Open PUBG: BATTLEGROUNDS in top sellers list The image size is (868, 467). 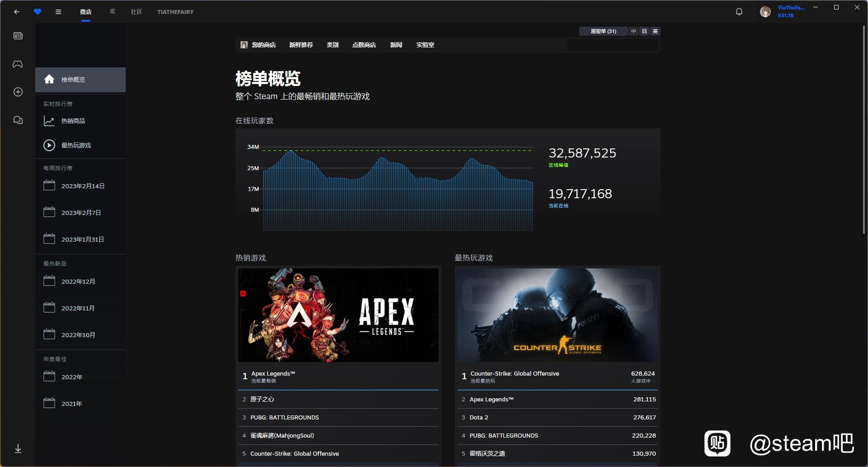[338, 417]
